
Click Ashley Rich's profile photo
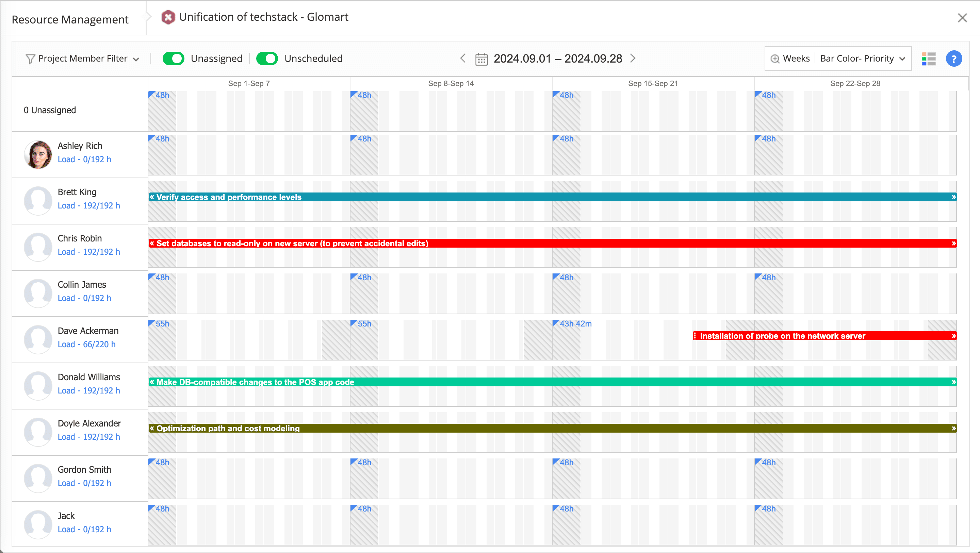38,155
